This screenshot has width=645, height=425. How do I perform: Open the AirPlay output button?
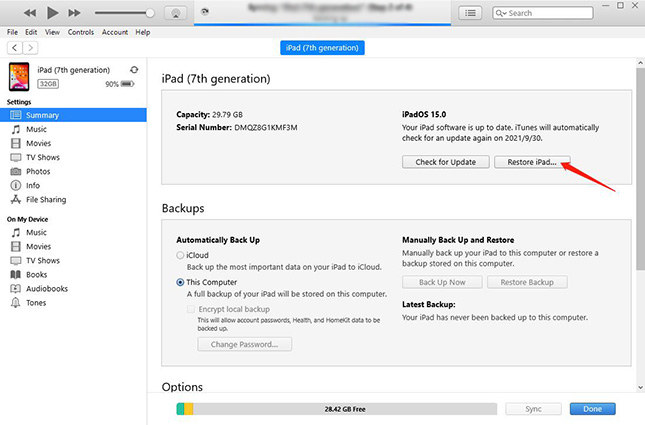pos(176,13)
